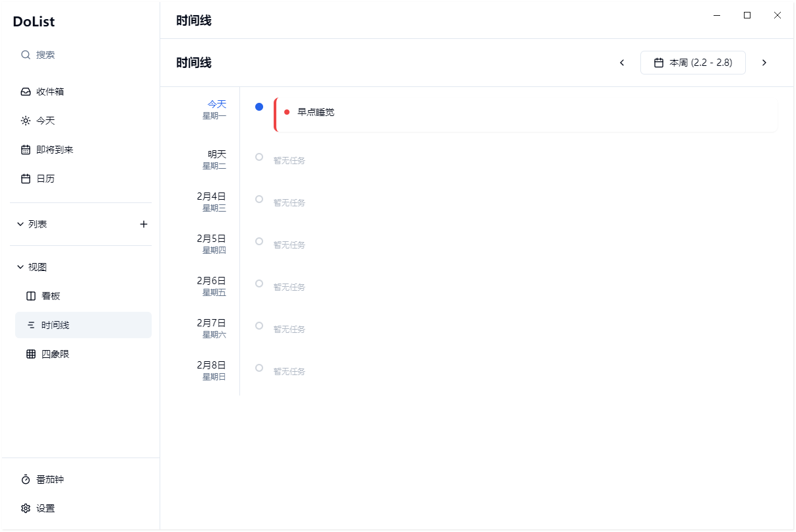The image size is (796, 532).
Task: Start the 番茄钟 pomodoro timer
Action: point(49,479)
